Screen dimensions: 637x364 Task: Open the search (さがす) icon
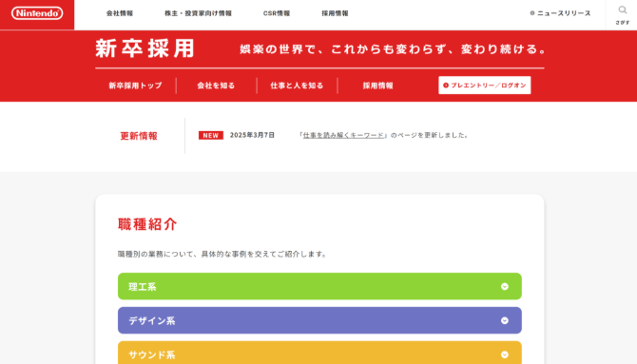622,14
